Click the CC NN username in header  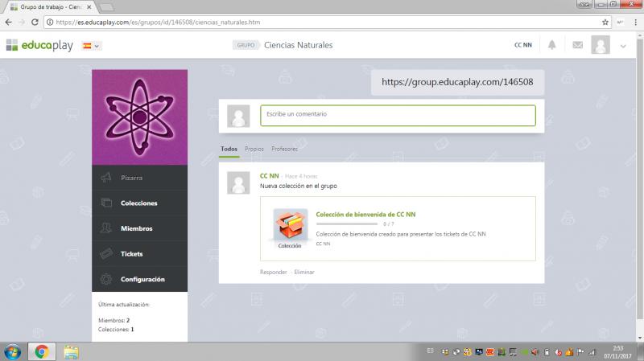pyautogui.click(x=522, y=45)
